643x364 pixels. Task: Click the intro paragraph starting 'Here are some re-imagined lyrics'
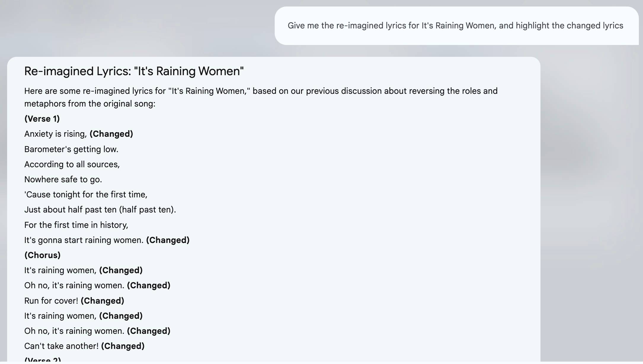(x=261, y=97)
